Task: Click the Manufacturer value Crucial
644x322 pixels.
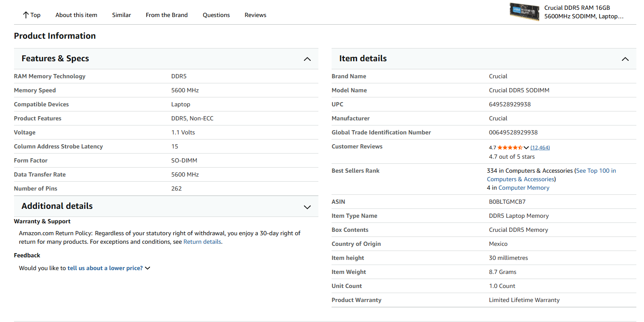Action: click(x=498, y=118)
